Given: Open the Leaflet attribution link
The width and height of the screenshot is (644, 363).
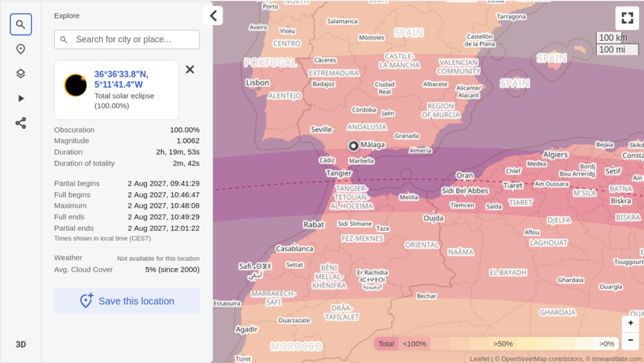Looking at the screenshot, I should point(479,359).
